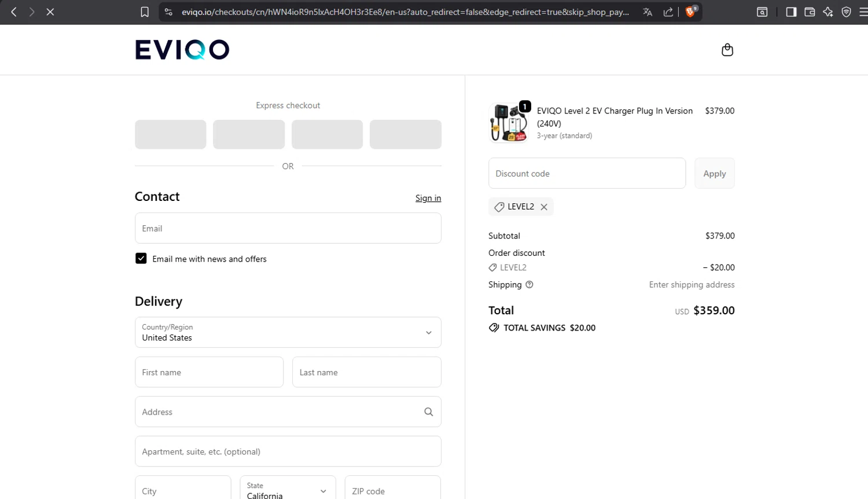Open the browser main menu
This screenshot has height=499, width=868.
pos(863,12)
